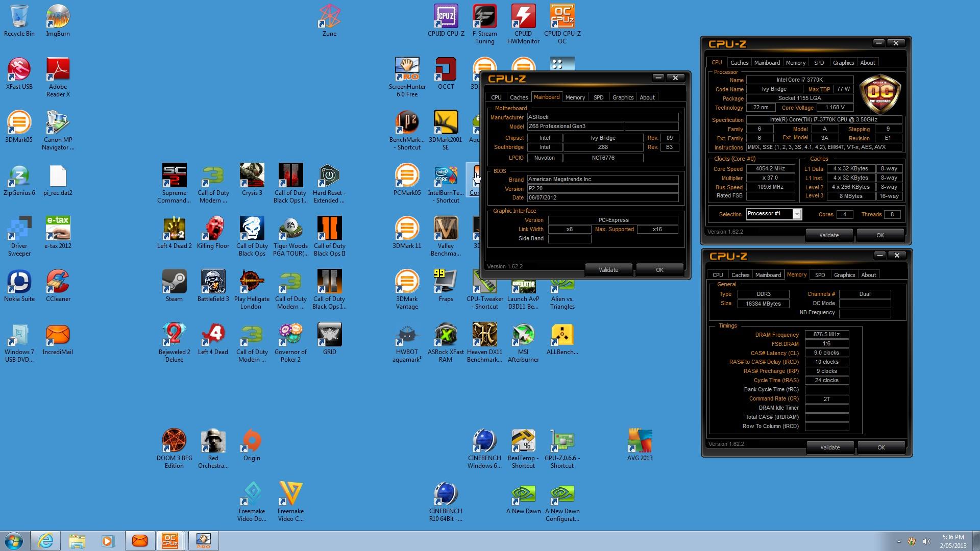Launch CPUID HWMonitor shortcut
980x551 pixels.
tap(523, 24)
